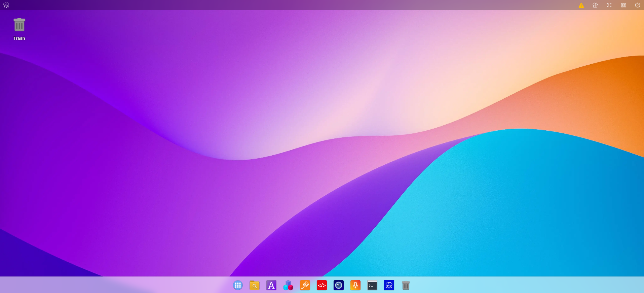Click the blue cloud network icon in dock

389,285
